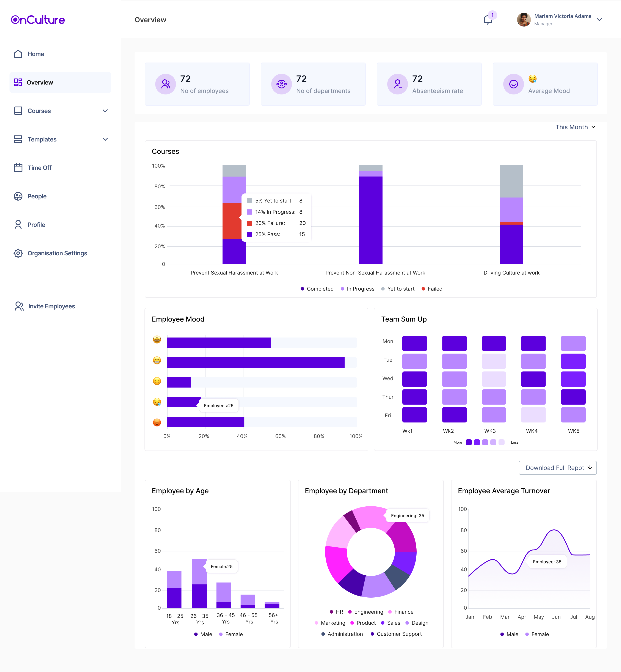Click the star-struck emoji in Employee Mood
The height and width of the screenshot is (672, 621).
coord(157,339)
